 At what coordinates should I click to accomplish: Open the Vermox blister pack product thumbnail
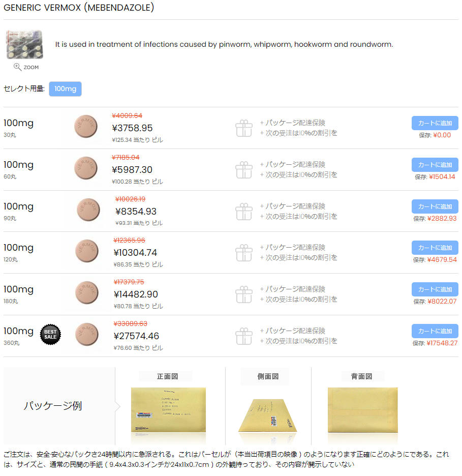point(25,44)
